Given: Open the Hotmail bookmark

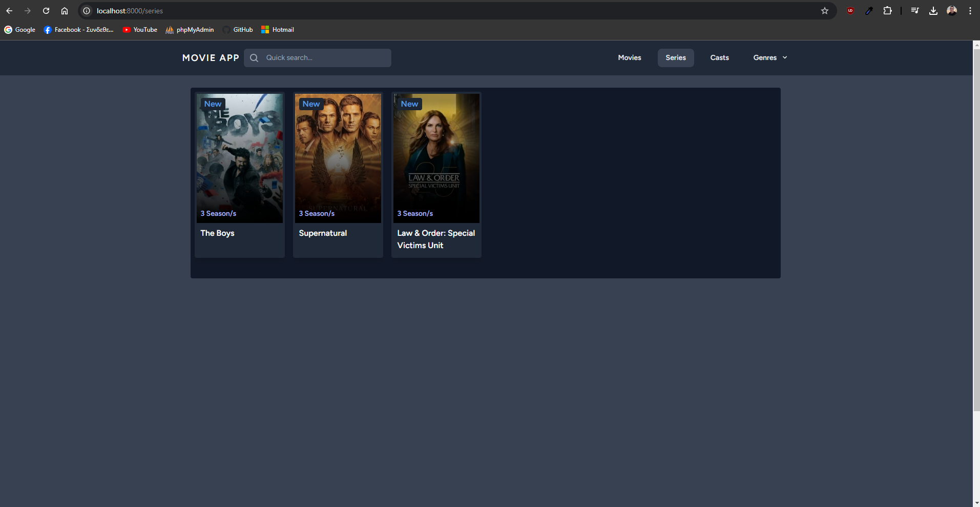Looking at the screenshot, I should point(278,30).
